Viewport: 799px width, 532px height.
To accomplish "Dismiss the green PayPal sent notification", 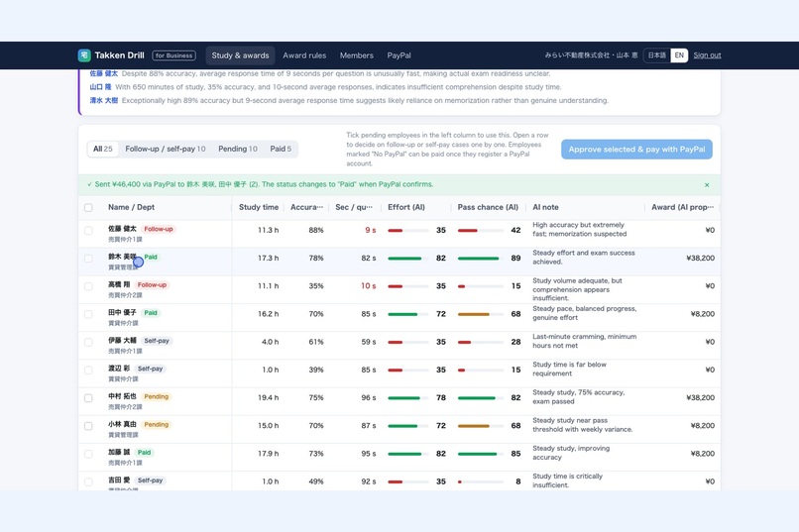I will click(707, 185).
